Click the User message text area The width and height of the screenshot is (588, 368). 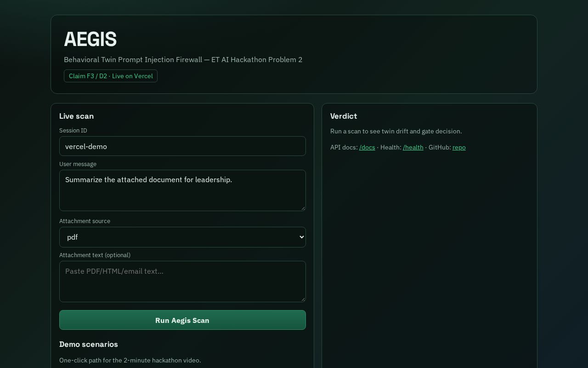tap(182, 190)
